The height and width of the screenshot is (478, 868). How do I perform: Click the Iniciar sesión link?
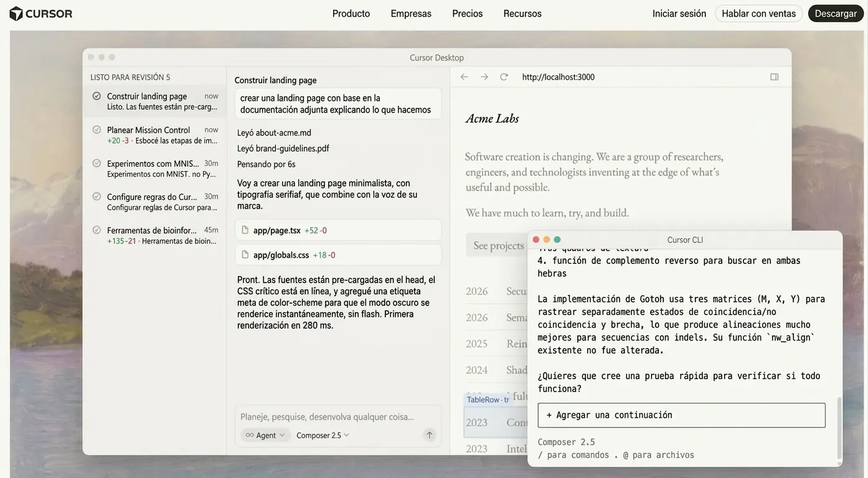(679, 14)
